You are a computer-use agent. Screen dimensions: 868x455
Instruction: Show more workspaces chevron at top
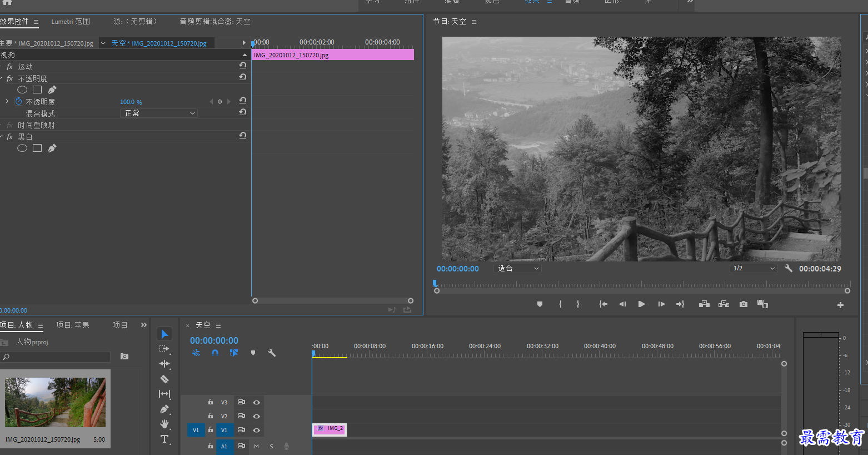pyautogui.click(x=690, y=2)
